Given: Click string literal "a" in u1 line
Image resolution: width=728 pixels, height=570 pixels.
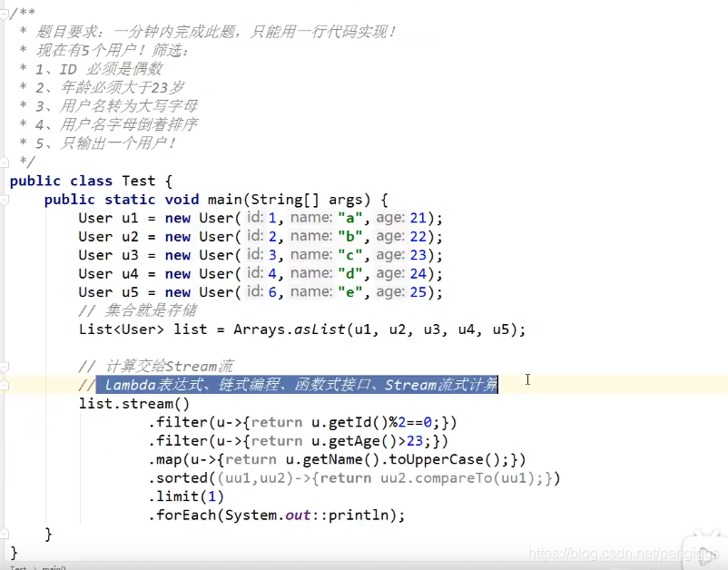Looking at the screenshot, I should [350, 218].
